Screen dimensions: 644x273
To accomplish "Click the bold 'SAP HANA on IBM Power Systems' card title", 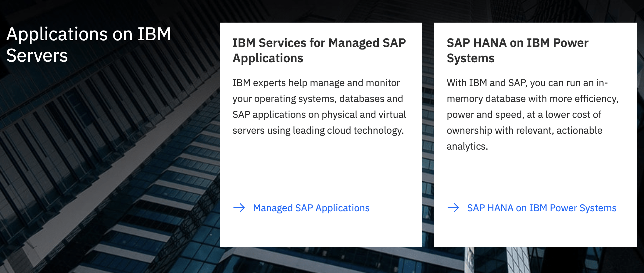I will pos(517,50).
